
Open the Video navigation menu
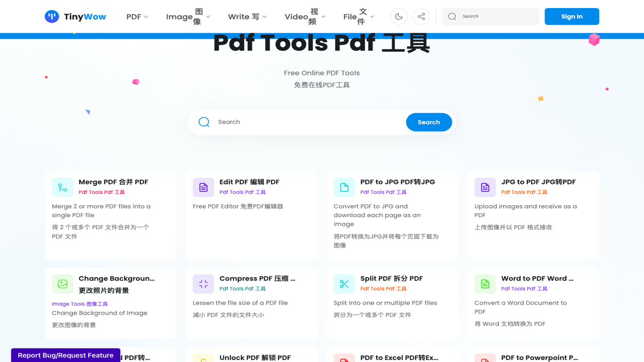(x=305, y=17)
